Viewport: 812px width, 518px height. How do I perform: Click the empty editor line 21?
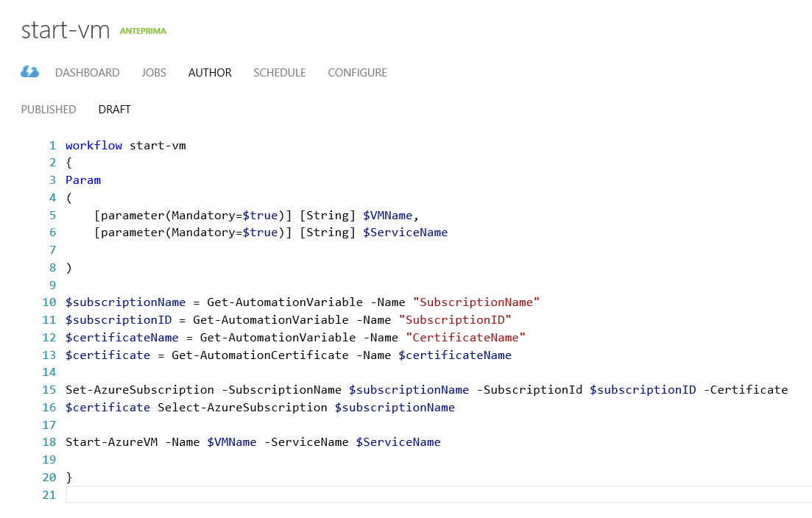tap(439, 494)
